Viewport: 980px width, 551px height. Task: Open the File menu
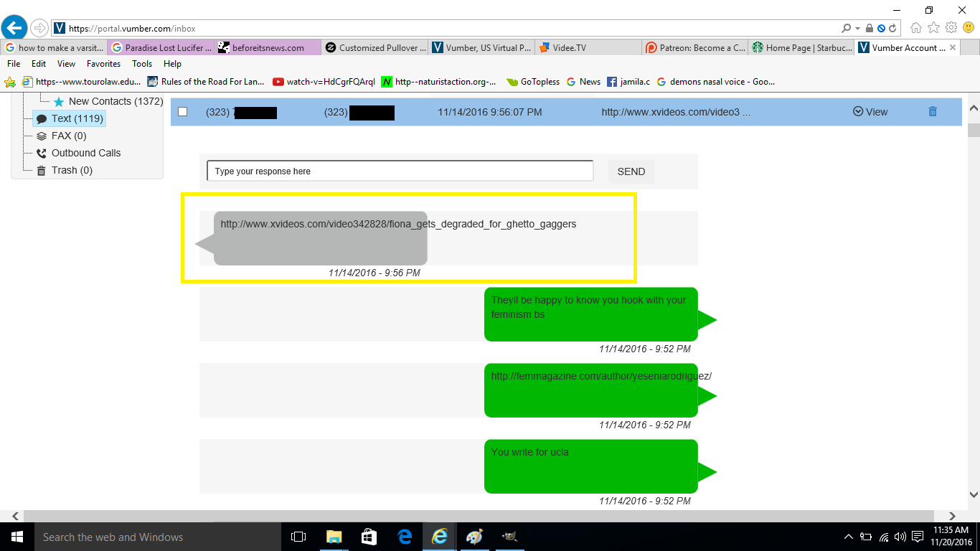[x=14, y=64]
